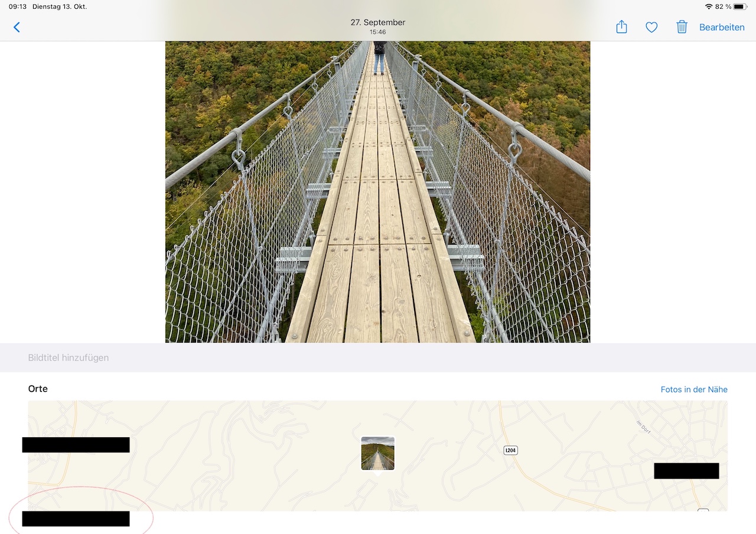Viewport: 756px width, 534px height.
Task: Tap the 82 % battery percentage text
Action: pyautogui.click(x=724, y=6)
